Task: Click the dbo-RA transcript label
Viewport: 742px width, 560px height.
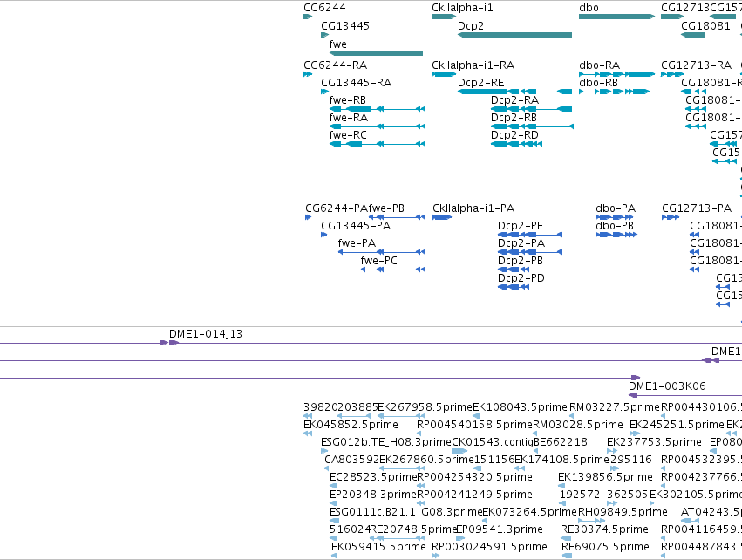Action: 600,65
